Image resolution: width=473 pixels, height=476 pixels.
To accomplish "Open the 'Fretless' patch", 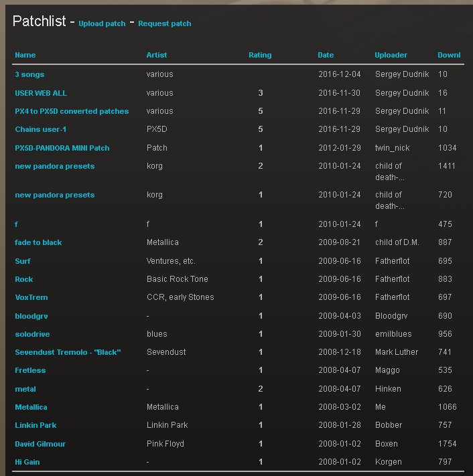I will pos(30,370).
